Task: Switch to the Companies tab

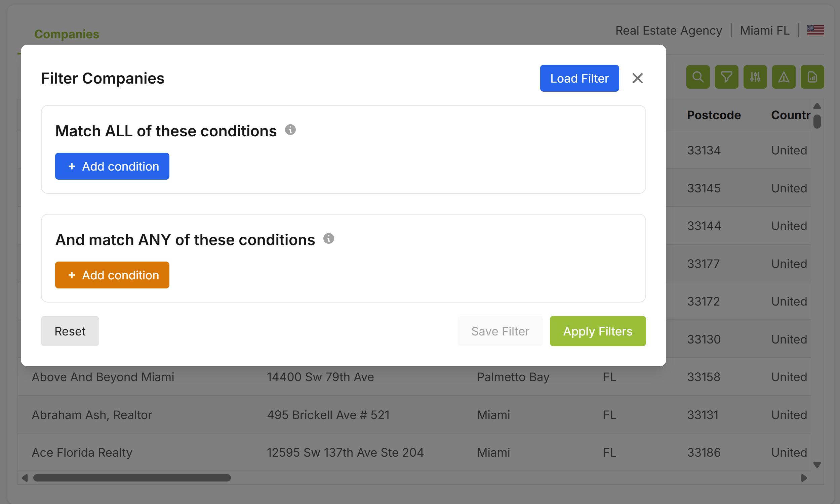Action: tap(67, 34)
